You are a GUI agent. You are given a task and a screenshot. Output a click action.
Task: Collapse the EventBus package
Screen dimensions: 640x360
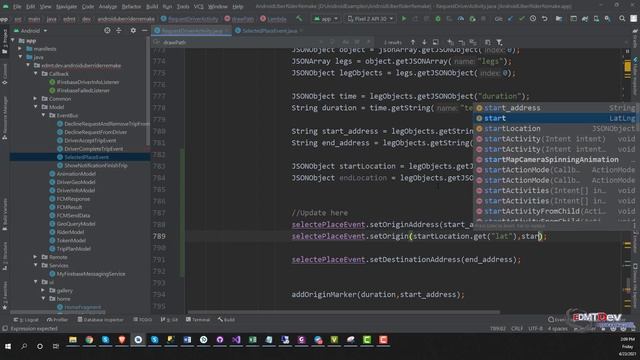tap(43, 116)
